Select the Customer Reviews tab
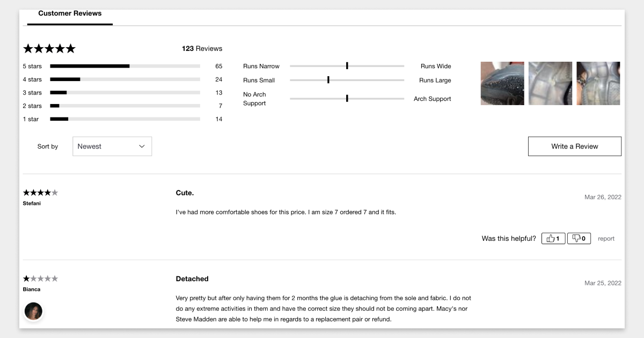Viewport: 644px width, 338px height. coord(70,15)
